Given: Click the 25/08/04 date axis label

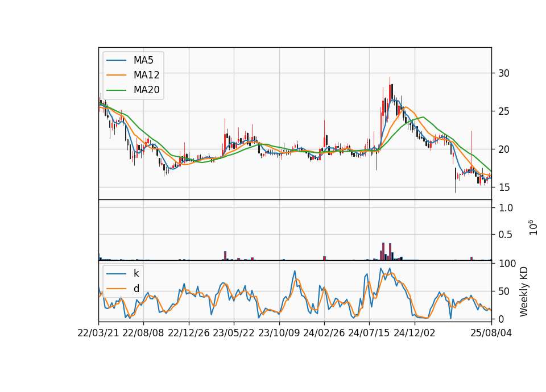Looking at the screenshot, I should point(491,333).
